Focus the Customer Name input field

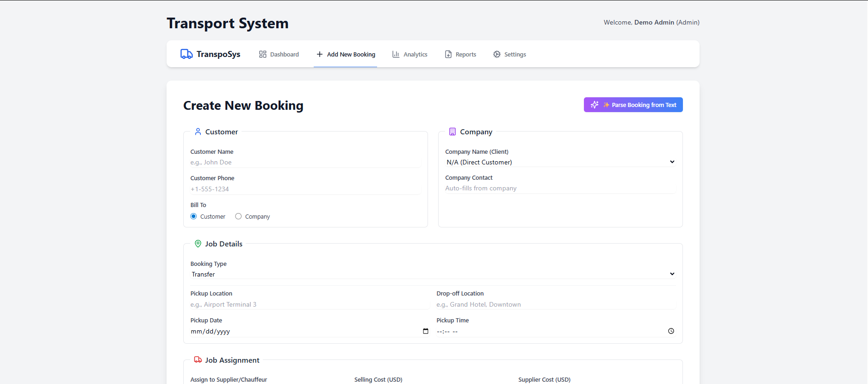point(305,163)
